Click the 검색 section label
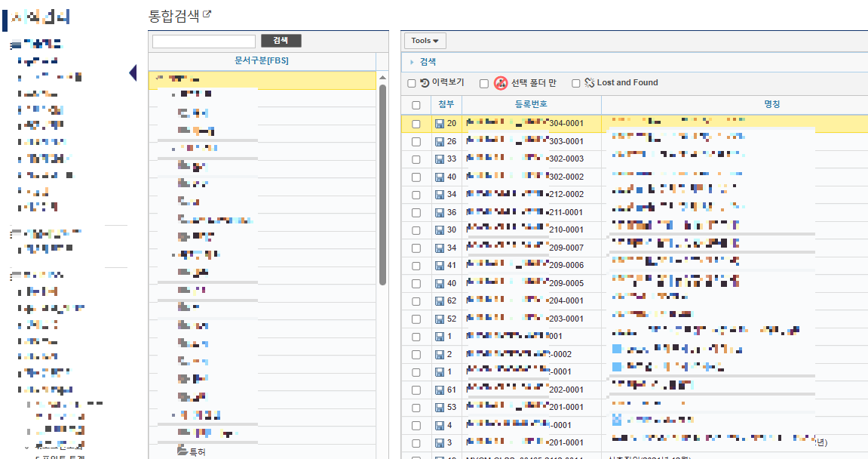 point(428,62)
